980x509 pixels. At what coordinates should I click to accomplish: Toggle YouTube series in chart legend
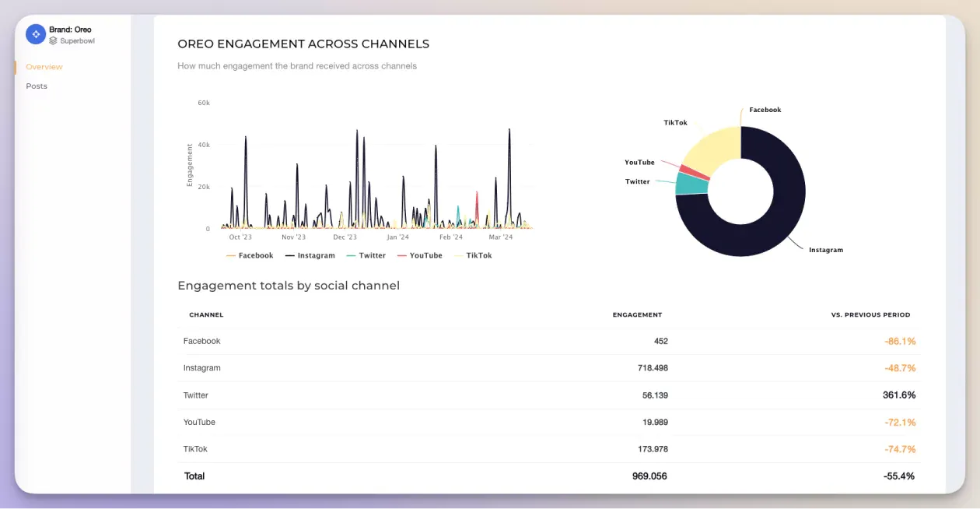coord(419,255)
